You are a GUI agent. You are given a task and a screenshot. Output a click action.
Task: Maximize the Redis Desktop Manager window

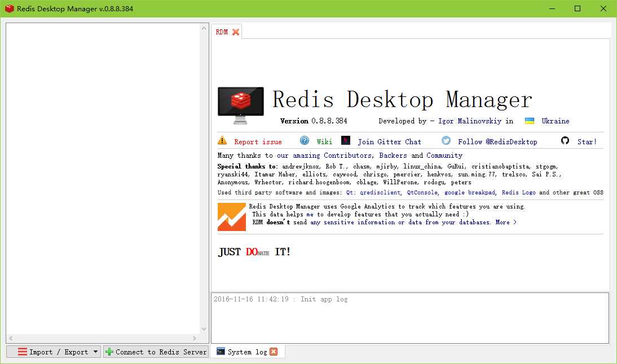point(578,8)
